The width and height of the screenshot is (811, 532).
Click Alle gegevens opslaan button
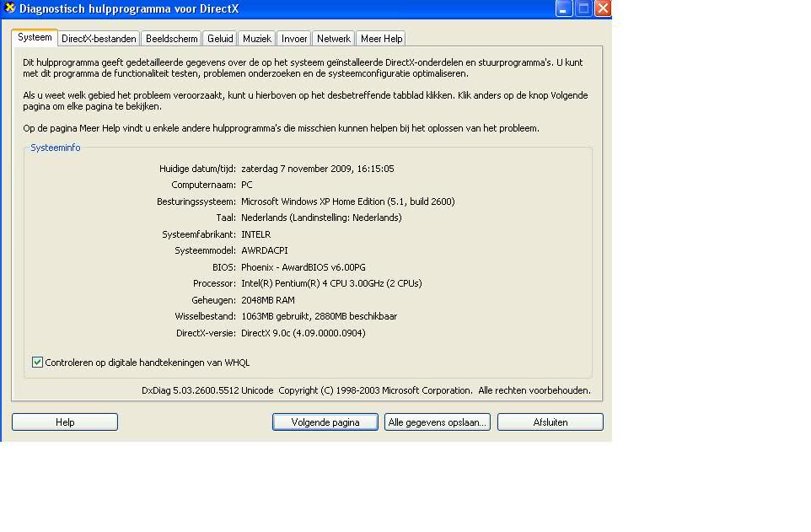click(438, 422)
